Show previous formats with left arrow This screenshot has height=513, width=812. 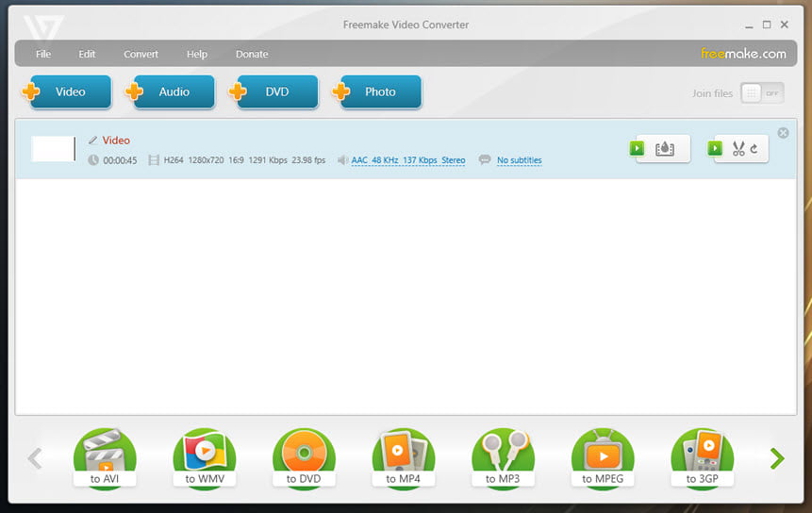tap(35, 458)
